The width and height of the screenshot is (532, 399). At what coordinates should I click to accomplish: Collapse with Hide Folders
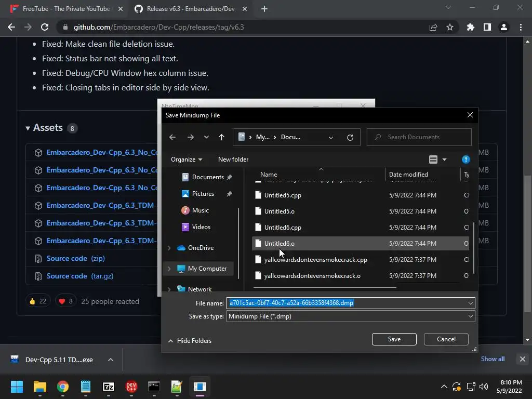point(190,341)
